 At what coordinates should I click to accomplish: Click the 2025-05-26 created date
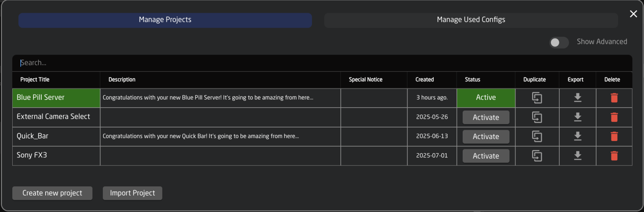432,117
